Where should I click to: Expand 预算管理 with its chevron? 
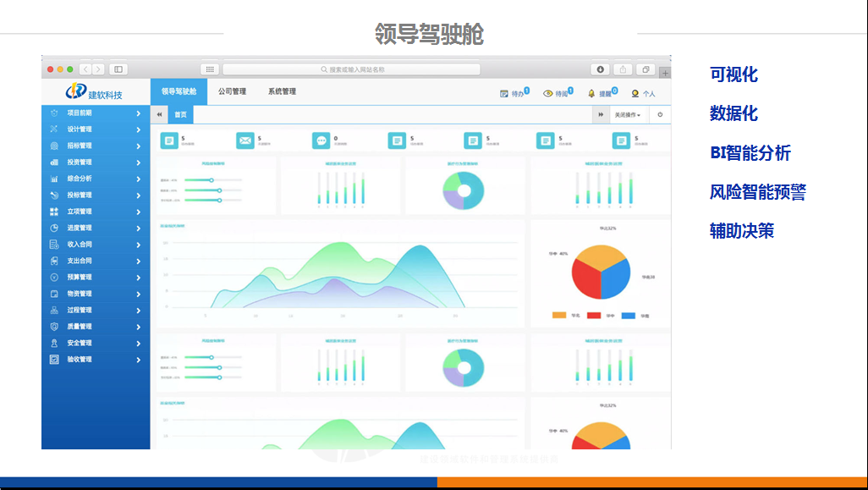139,278
